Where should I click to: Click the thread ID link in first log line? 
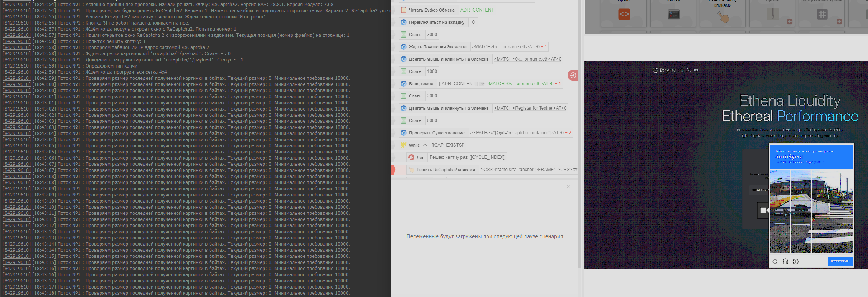pyautogui.click(x=17, y=5)
